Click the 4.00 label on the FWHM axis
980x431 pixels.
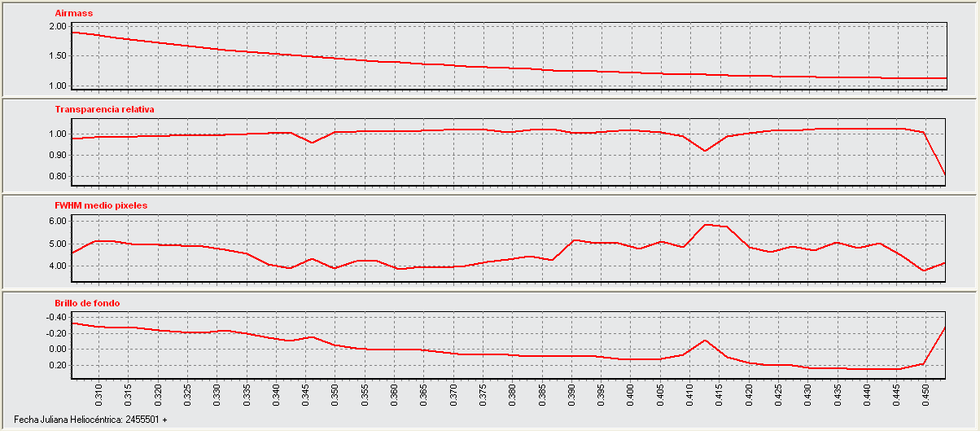pos(57,266)
